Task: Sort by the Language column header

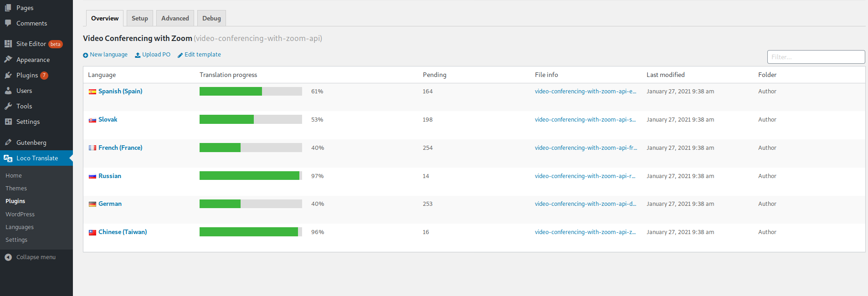Action: [x=102, y=75]
